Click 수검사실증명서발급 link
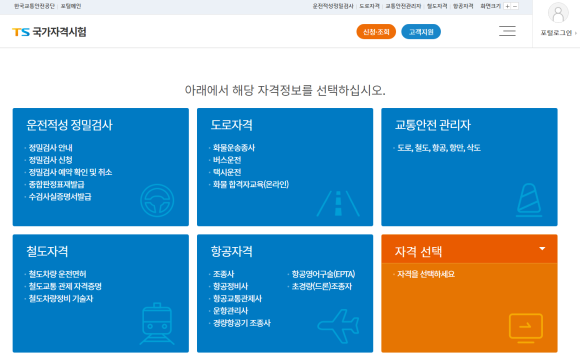The height and width of the screenshot is (364, 580). pyautogui.click(x=60, y=197)
